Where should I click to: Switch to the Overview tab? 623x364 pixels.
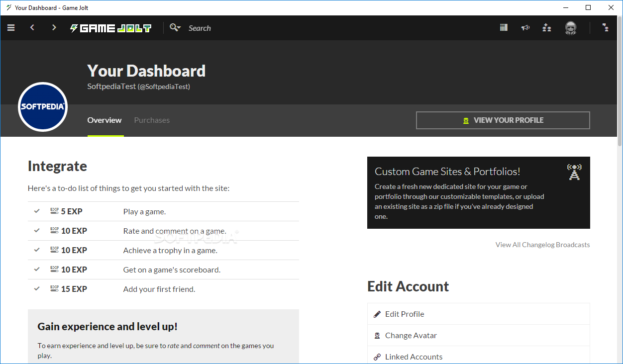(x=104, y=120)
